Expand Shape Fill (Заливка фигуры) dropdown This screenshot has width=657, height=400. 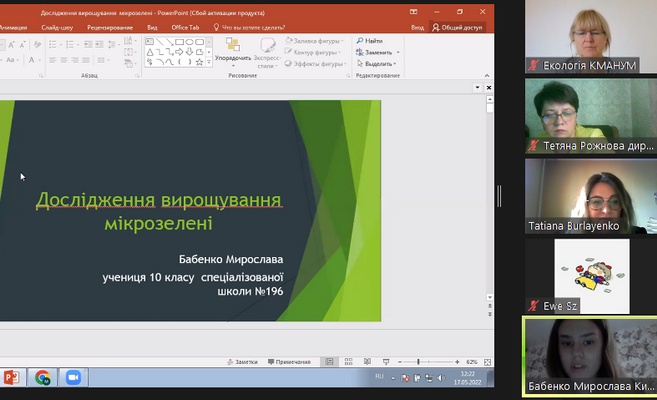click(315, 40)
